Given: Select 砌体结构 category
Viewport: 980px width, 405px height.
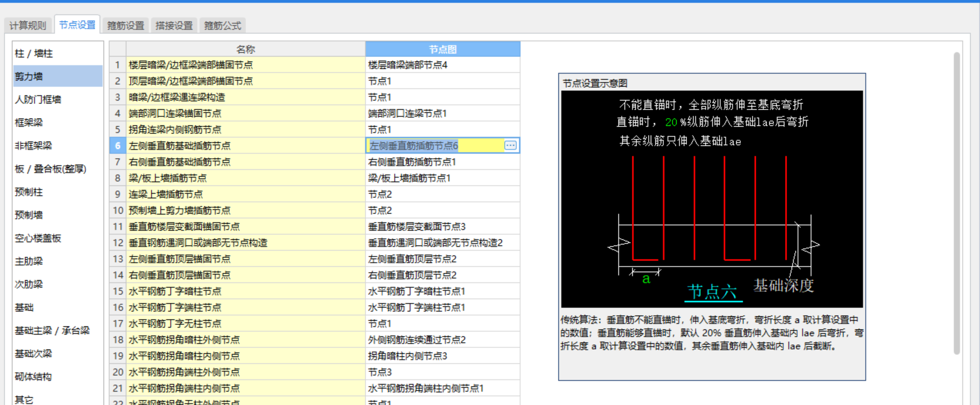Looking at the screenshot, I should pyautogui.click(x=57, y=377).
